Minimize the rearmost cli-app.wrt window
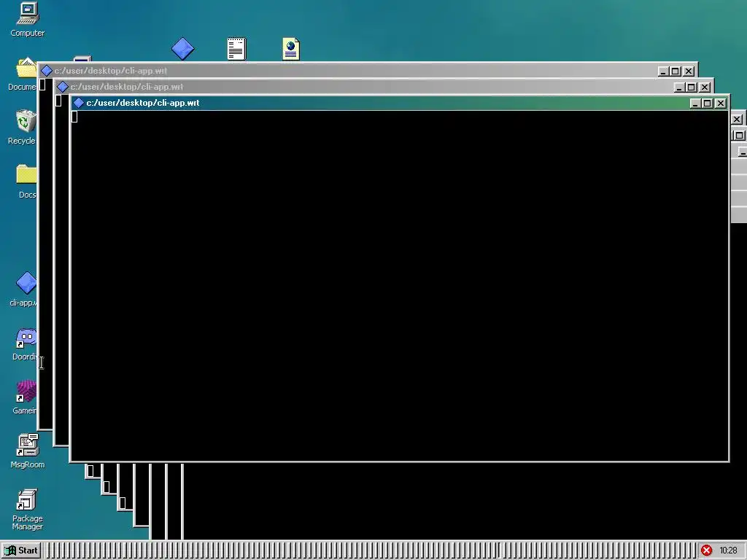The width and height of the screenshot is (747, 560). (x=664, y=71)
